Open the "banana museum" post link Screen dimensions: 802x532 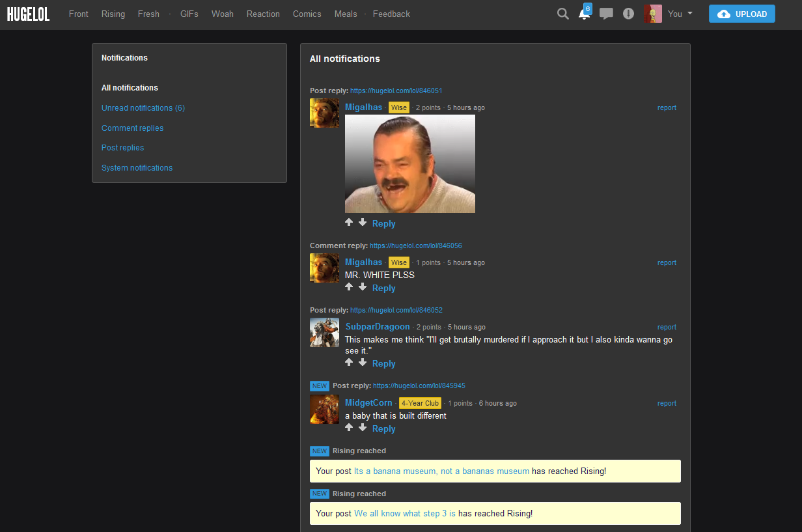[441, 471]
